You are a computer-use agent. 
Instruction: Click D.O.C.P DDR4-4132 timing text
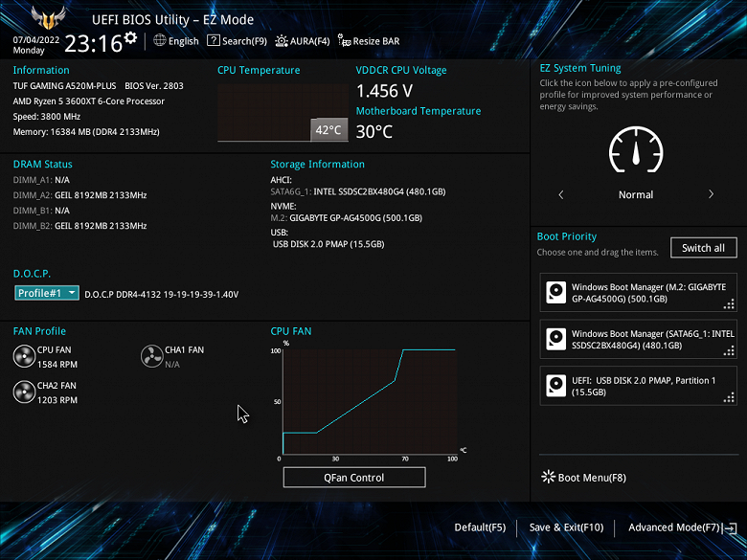coord(162,294)
